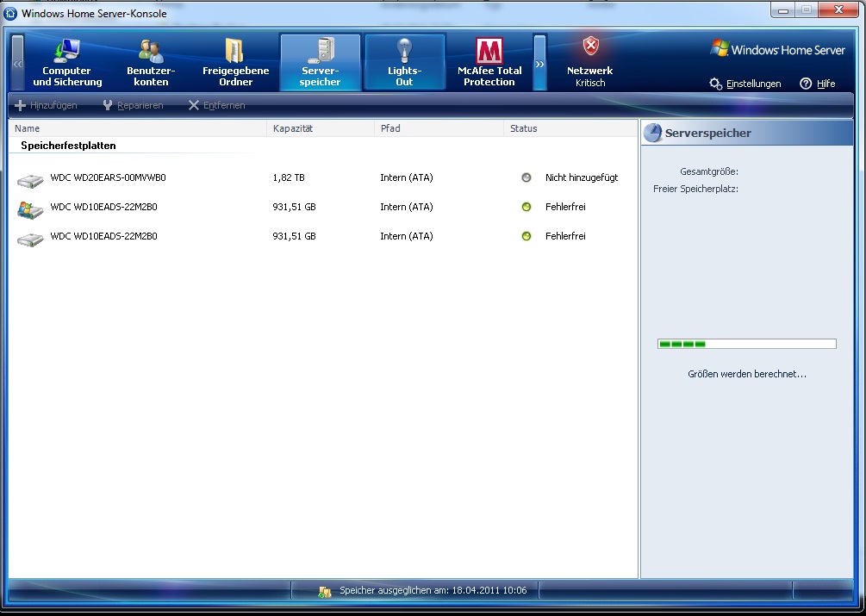The image size is (866, 616).
Task: Sort by the Kapazität column header
Action: [x=321, y=128]
